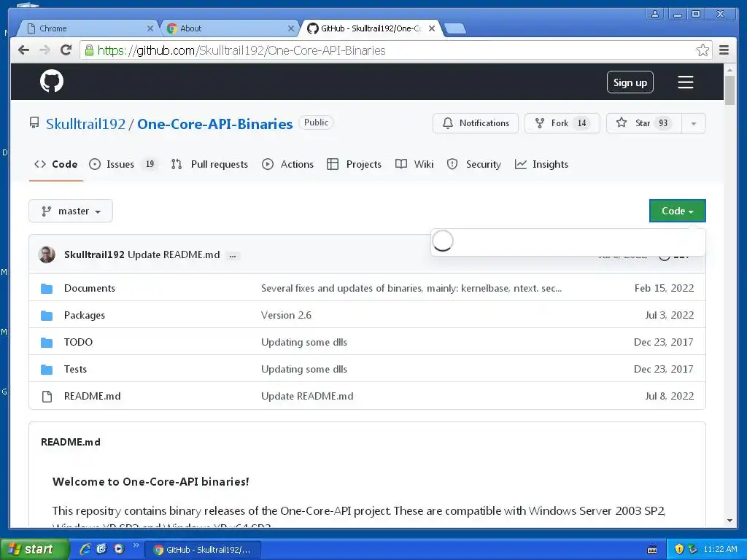
Task: Star the repository
Action: (x=644, y=123)
